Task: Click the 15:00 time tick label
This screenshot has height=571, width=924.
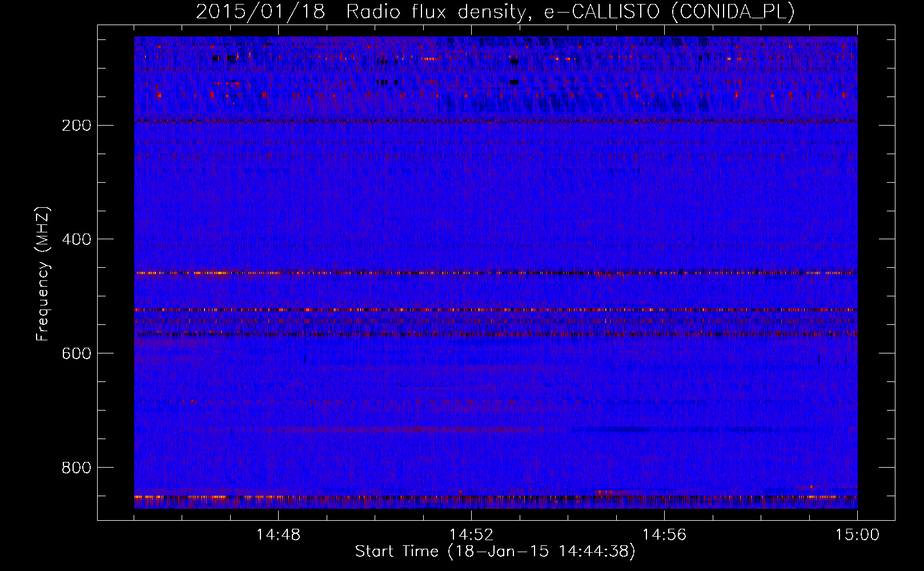Action: [x=858, y=535]
